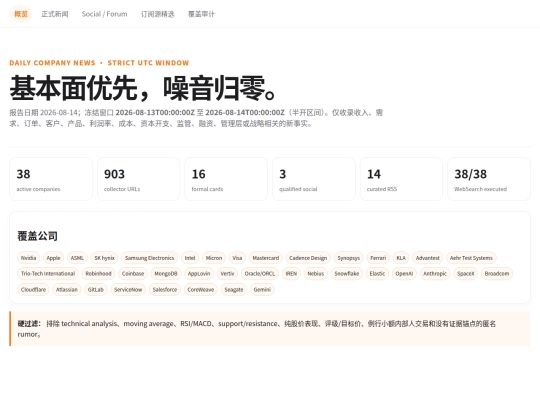Select the Vertiv chip
The height and width of the screenshot is (405, 540).
click(227, 274)
